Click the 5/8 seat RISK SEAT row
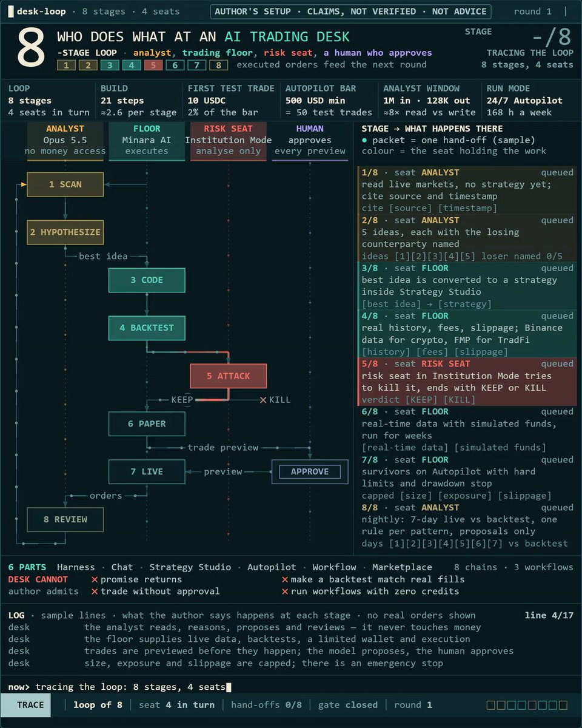The image size is (582, 728). 467,382
